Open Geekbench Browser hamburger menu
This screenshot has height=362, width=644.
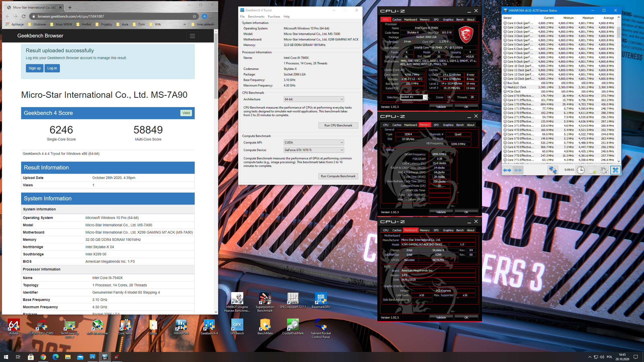click(192, 36)
